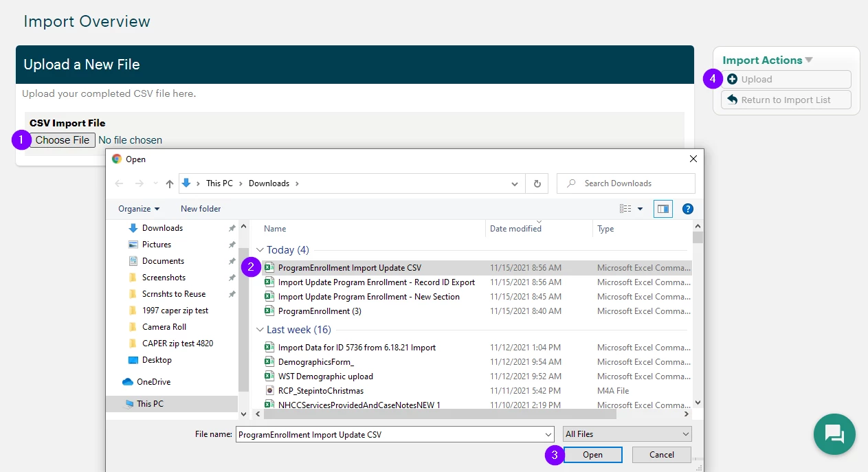
Task: Click Open button in file dialog
Action: click(x=592, y=455)
